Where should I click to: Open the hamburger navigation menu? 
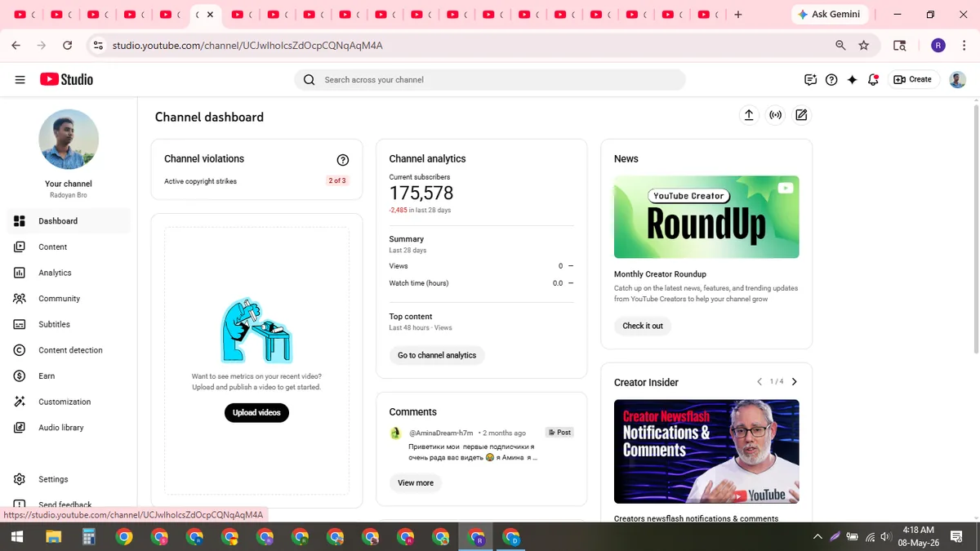tap(20, 79)
